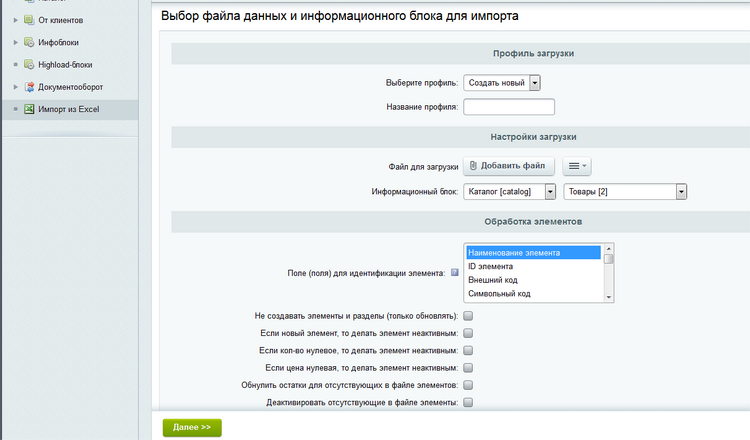Open the Выберите профиль dropdown
Screen dimensions: 750x440
[x=502, y=83]
